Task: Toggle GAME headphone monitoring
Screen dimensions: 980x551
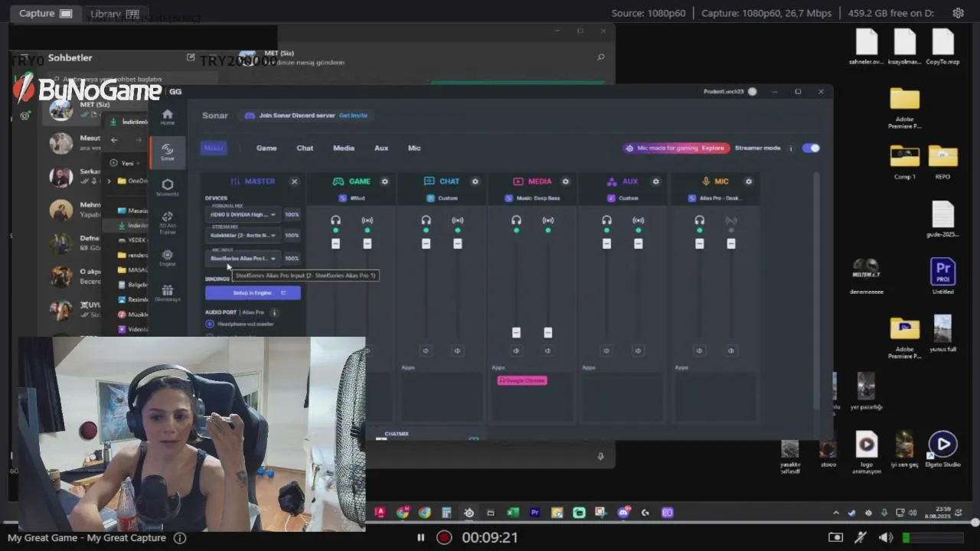Action: (x=335, y=220)
